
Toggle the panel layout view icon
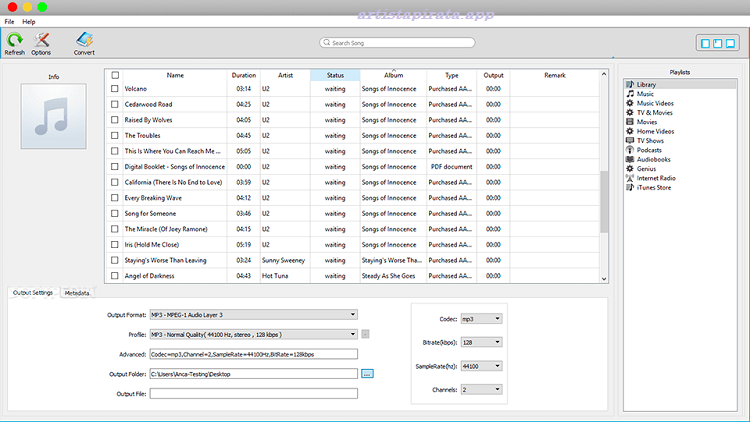click(715, 44)
